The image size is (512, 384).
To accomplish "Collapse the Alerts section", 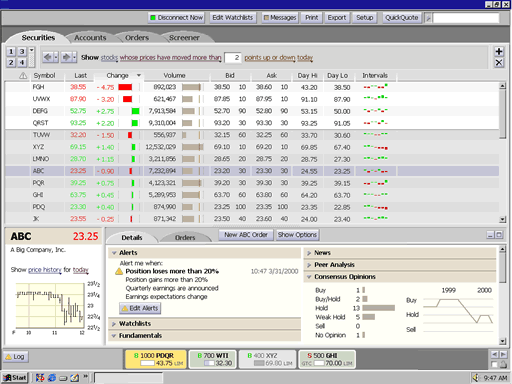I will 114,253.
